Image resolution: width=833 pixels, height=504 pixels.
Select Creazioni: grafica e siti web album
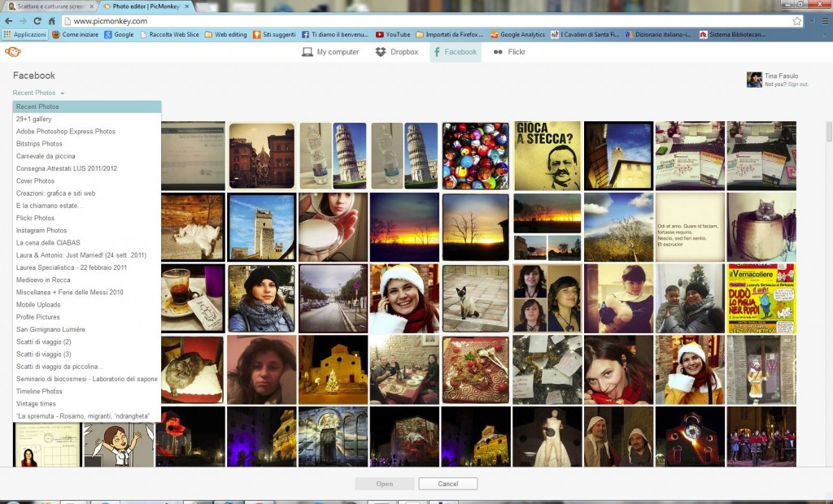tap(86, 193)
